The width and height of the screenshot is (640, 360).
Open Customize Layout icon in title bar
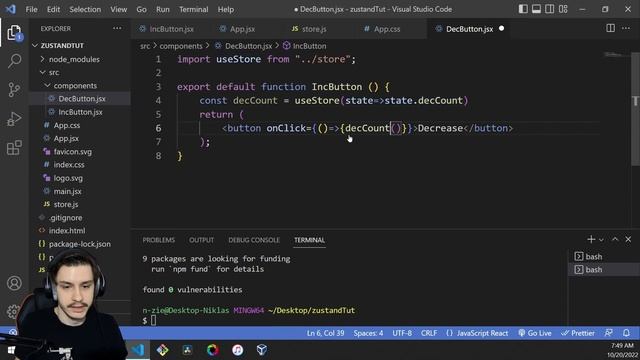coord(563,9)
